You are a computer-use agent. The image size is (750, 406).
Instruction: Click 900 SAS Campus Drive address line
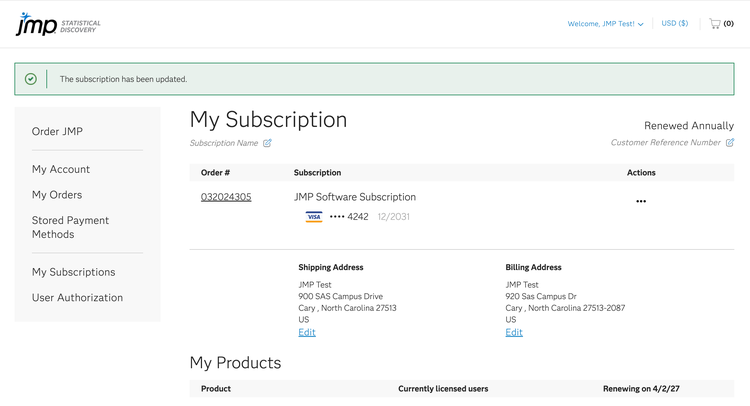coord(341,296)
